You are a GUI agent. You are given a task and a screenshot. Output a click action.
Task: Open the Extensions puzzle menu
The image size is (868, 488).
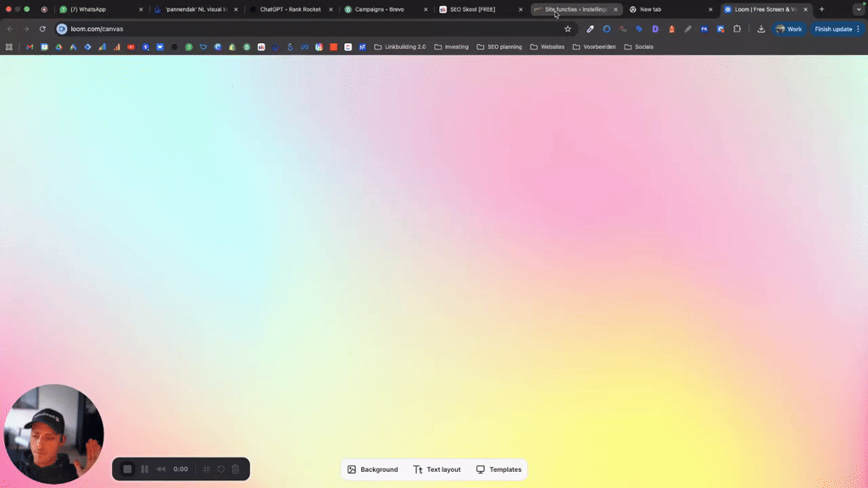pos(737,29)
